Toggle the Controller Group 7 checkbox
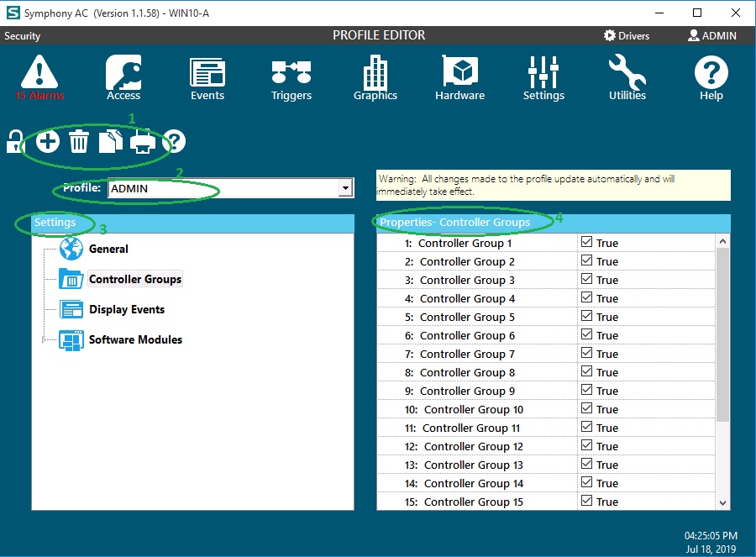This screenshot has width=756, height=557. (x=587, y=353)
